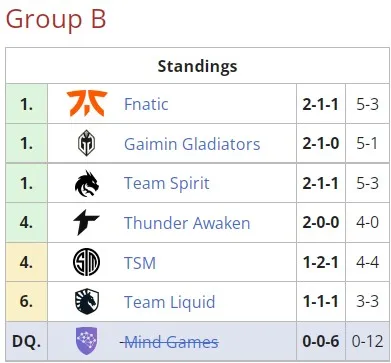Click the Team Liquid horse logo
391x363 pixels.
tap(87, 302)
